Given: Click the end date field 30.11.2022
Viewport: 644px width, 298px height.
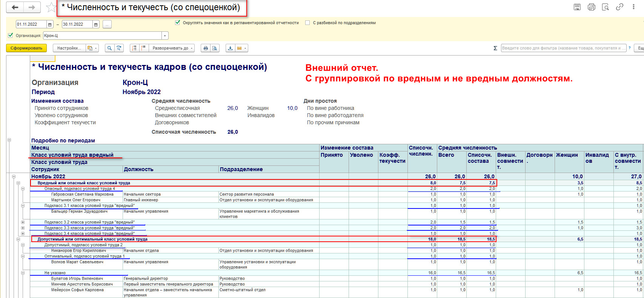Looking at the screenshot, I should coord(77,25).
